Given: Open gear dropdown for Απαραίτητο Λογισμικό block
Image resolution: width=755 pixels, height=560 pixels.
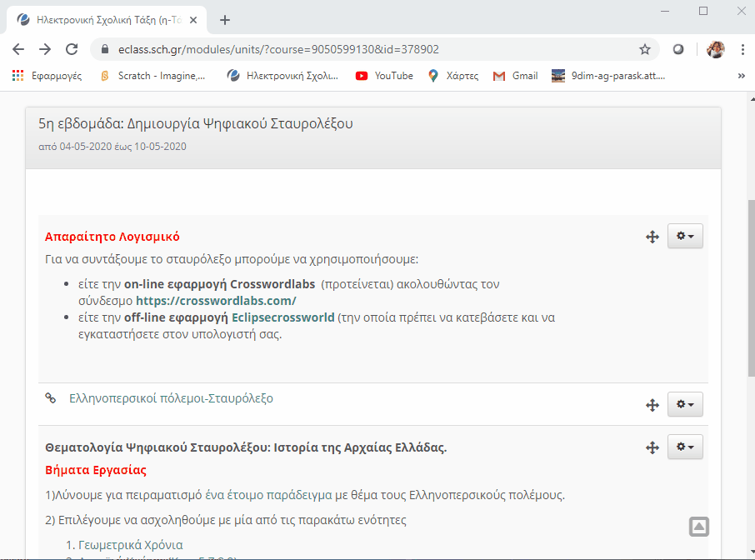Looking at the screenshot, I should [x=685, y=236].
